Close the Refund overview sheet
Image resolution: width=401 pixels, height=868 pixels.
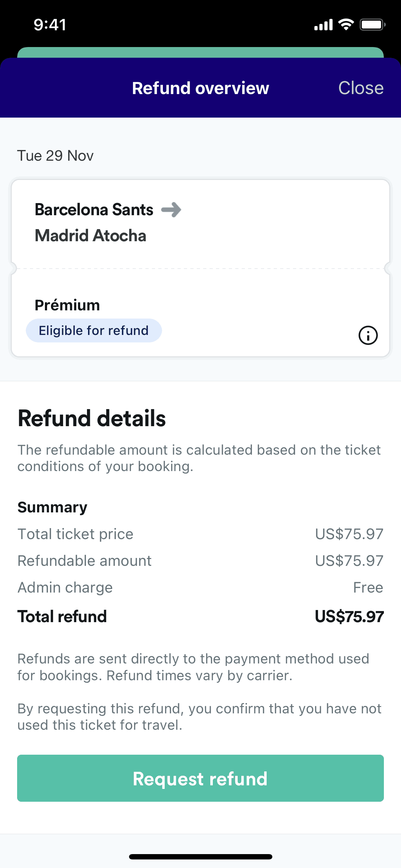point(361,88)
